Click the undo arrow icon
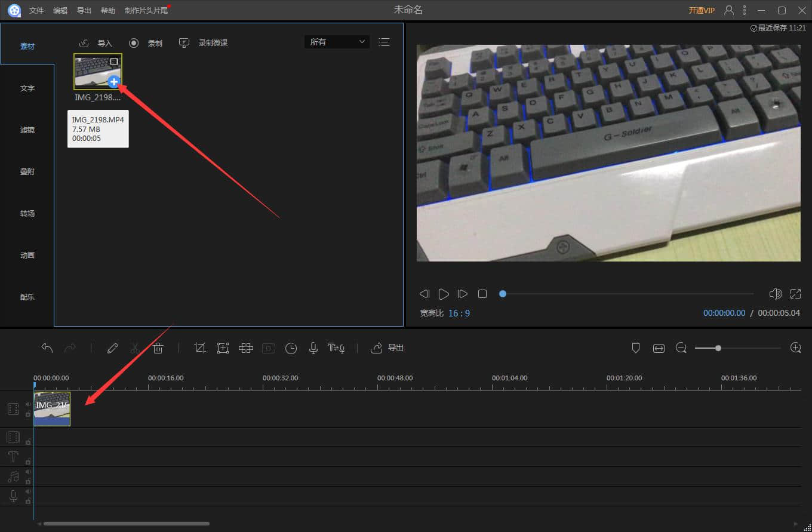 pos(47,348)
